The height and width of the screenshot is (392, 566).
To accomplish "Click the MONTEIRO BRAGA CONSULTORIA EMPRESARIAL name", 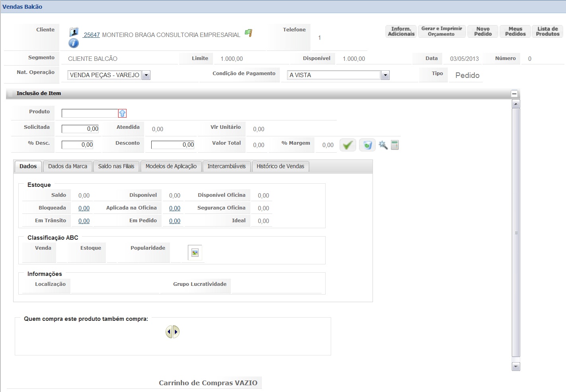I will [171, 35].
